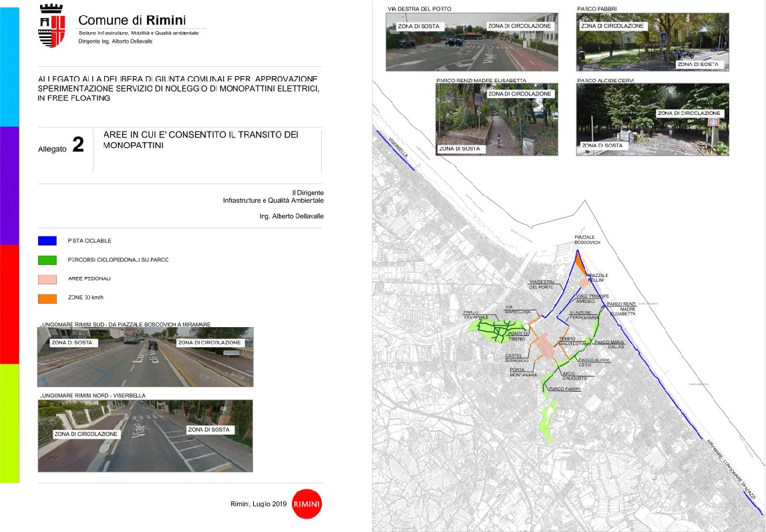Click the "Il Dirigente" signature line
The height and width of the screenshot is (532, 766).
(x=308, y=193)
